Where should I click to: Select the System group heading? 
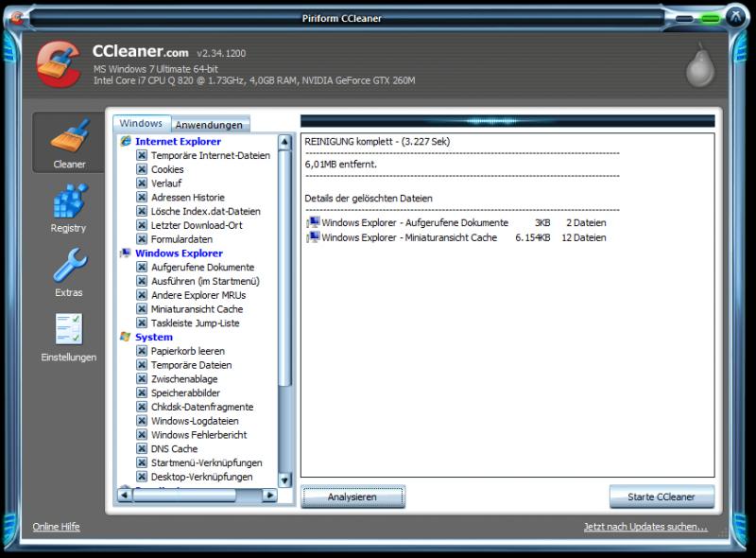154,337
